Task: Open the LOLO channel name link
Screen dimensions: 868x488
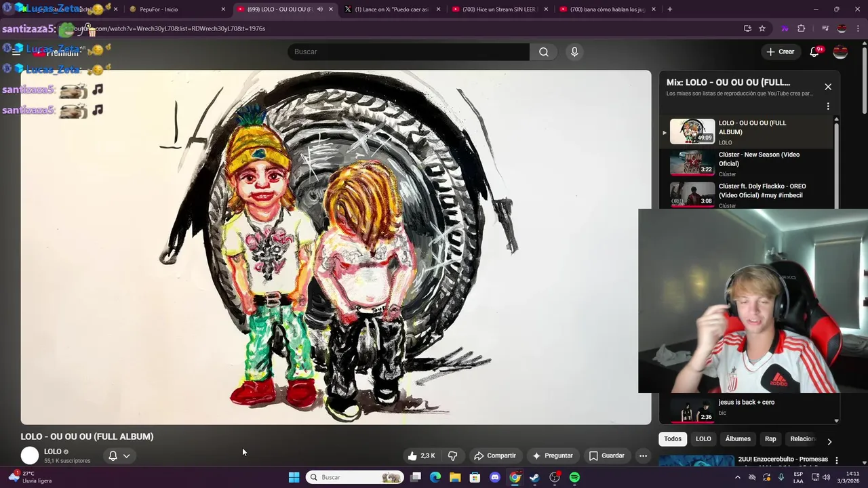Action: [x=53, y=451]
